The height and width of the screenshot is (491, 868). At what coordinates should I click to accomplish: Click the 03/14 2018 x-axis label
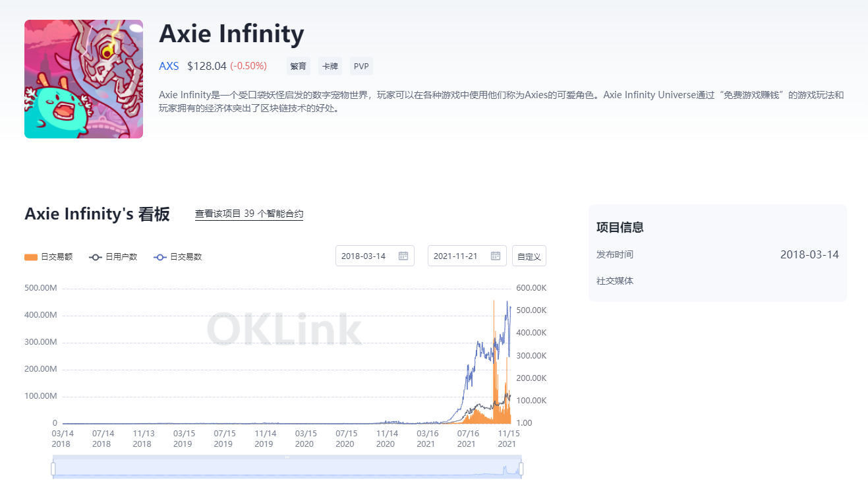pyautogui.click(x=63, y=439)
